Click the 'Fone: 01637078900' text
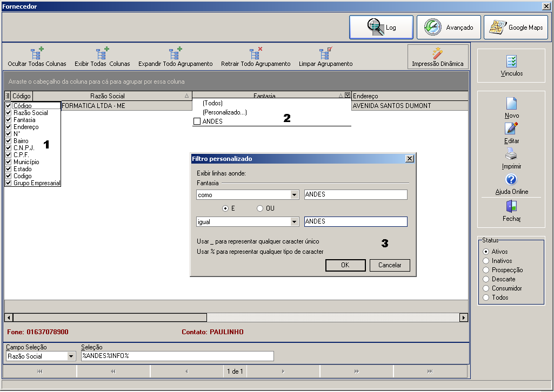The width and height of the screenshot is (554, 392). 38,332
